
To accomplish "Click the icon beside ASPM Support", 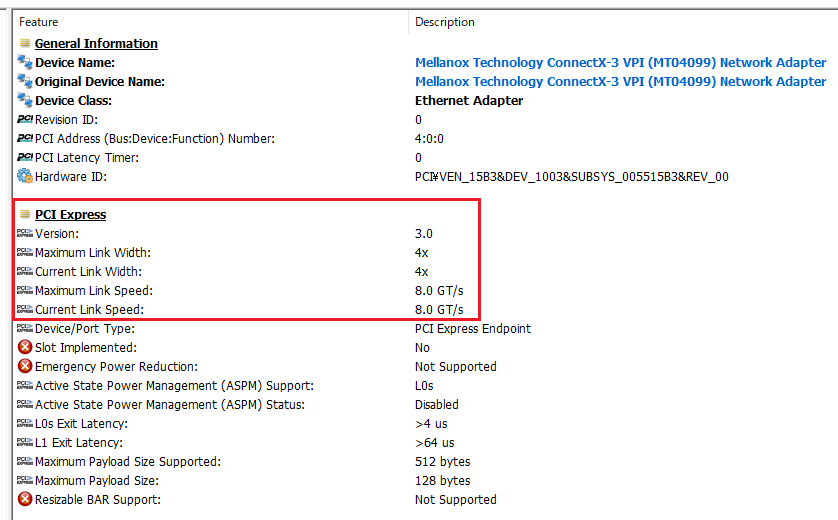I will tap(25, 385).
